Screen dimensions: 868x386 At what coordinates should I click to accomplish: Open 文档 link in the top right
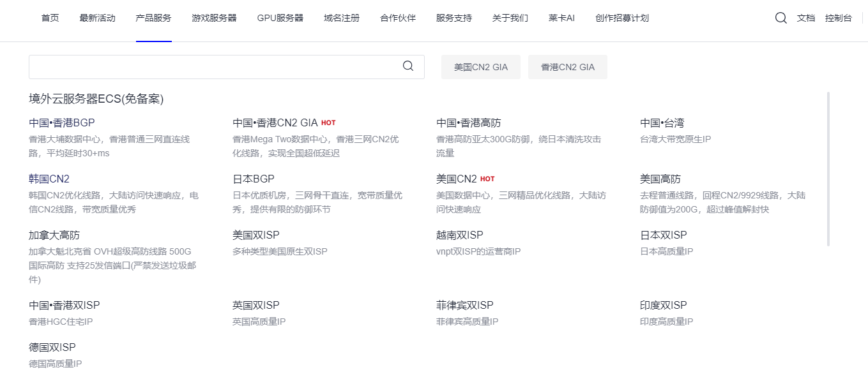[805, 18]
